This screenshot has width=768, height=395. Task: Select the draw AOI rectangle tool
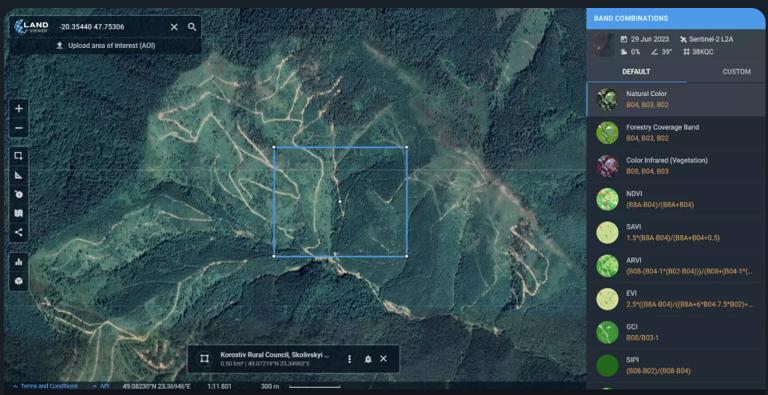click(x=19, y=156)
